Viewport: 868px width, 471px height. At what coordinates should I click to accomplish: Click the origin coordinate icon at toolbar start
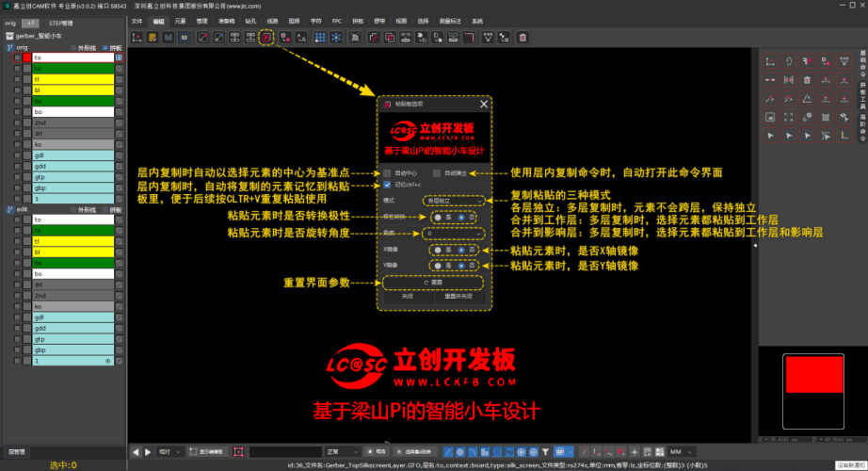(137, 37)
